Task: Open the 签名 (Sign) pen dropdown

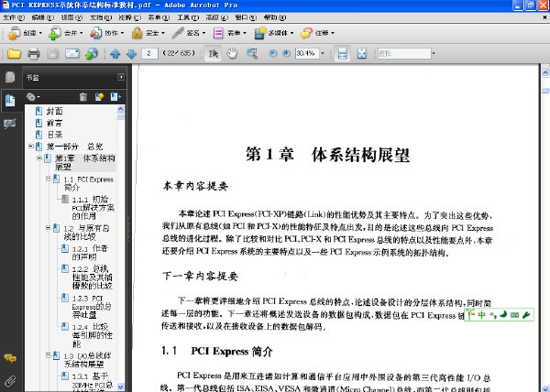Action: (189, 33)
